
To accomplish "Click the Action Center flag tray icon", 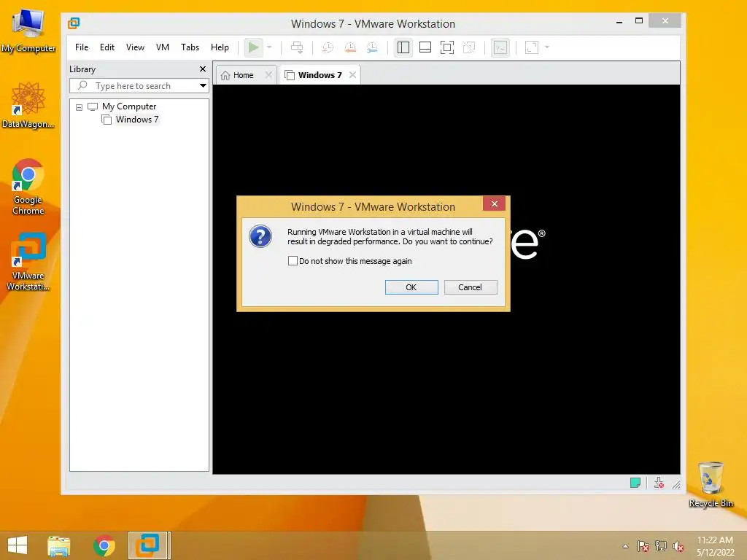I will pyautogui.click(x=643, y=546).
